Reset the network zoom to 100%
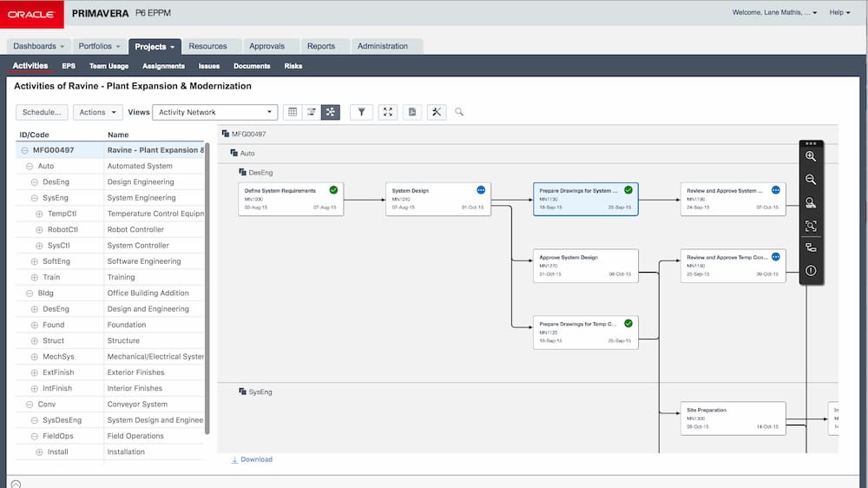The image size is (868, 488). point(811,202)
